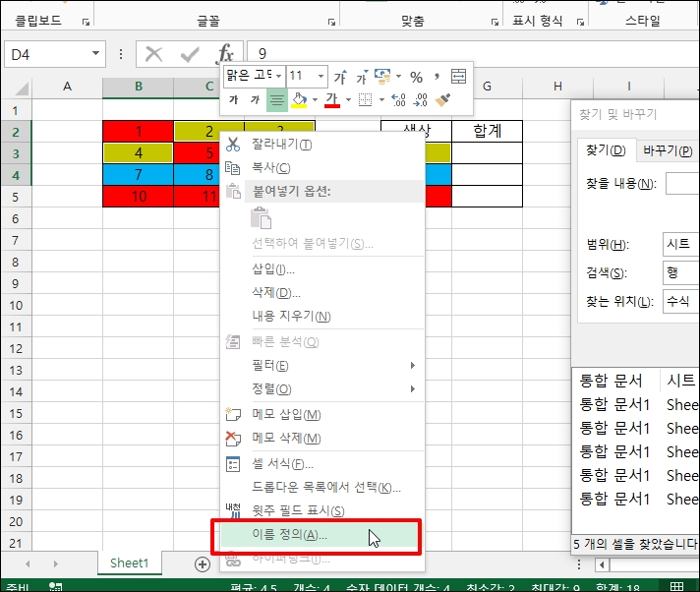Click column G header

click(487, 87)
